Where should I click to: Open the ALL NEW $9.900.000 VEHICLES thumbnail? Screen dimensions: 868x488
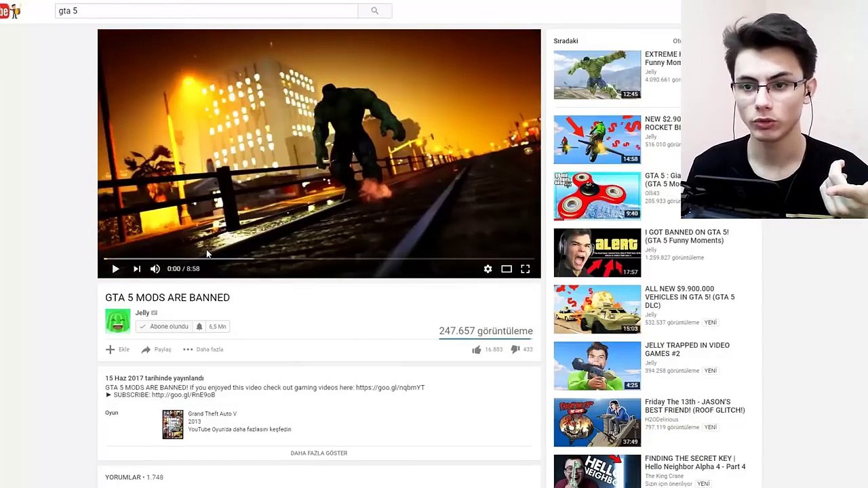[x=597, y=309]
